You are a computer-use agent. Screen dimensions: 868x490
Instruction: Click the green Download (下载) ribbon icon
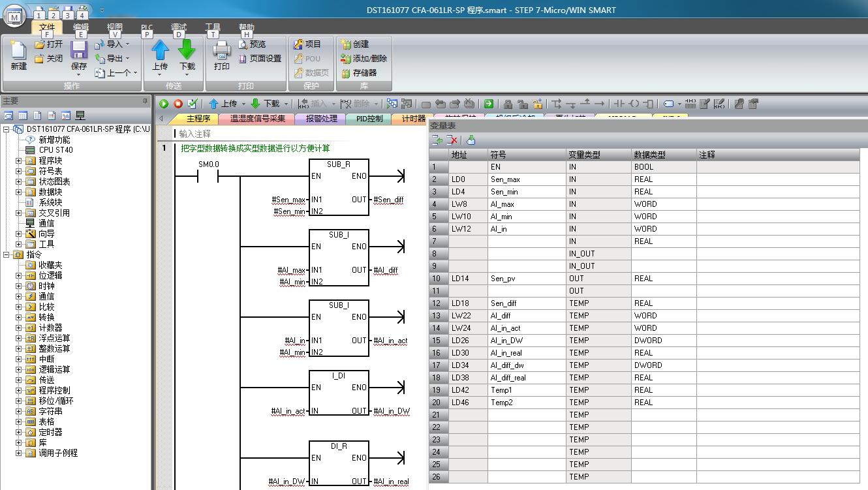[187, 51]
